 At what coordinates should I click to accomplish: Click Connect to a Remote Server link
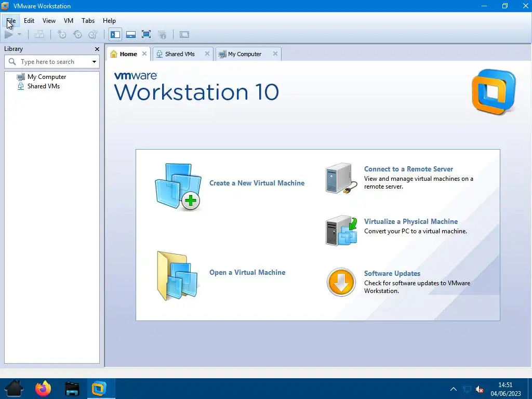click(408, 169)
